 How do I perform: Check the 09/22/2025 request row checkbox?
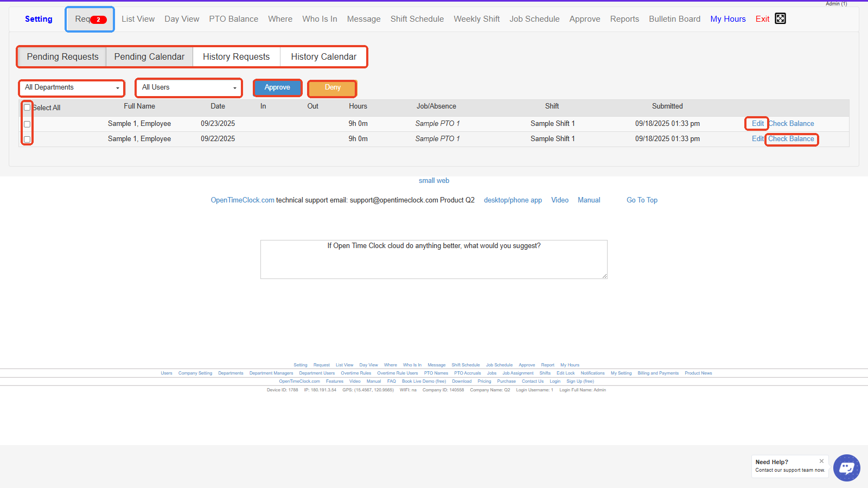(27, 140)
